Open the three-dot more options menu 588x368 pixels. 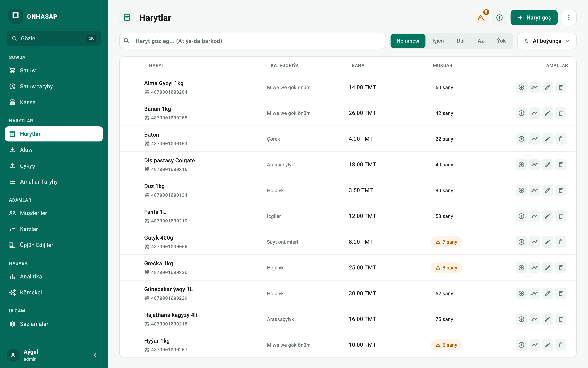[569, 18]
